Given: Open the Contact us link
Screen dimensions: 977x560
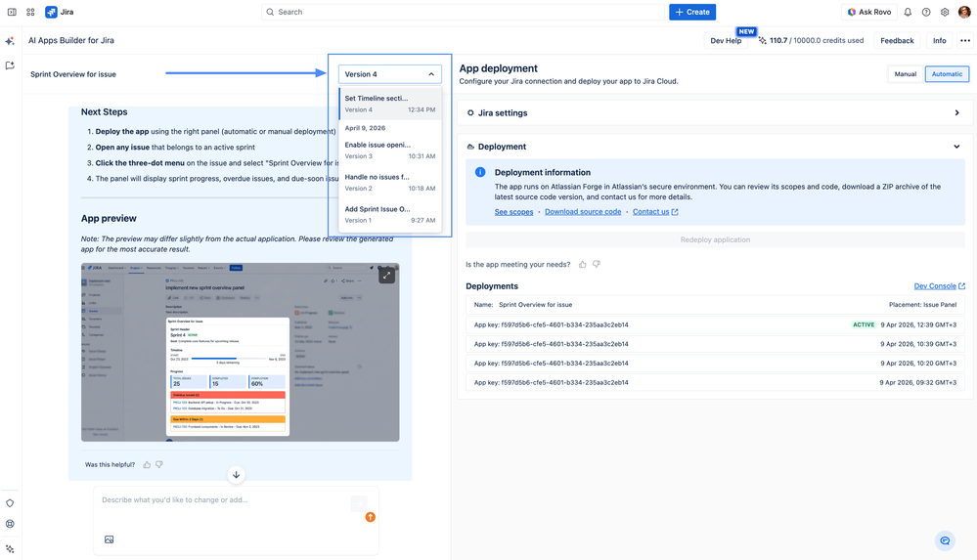Looking at the screenshot, I should pos(655,212).
